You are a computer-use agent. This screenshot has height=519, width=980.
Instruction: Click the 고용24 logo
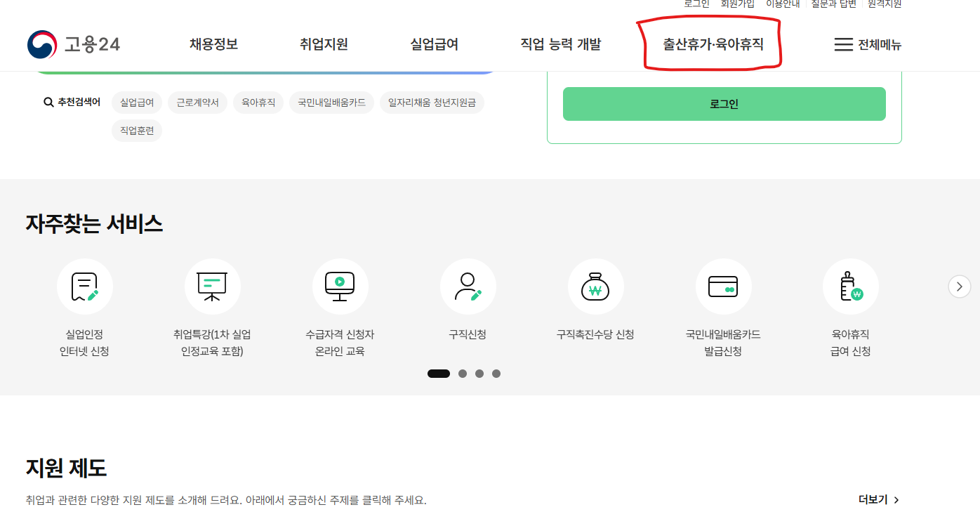point(72,44)
